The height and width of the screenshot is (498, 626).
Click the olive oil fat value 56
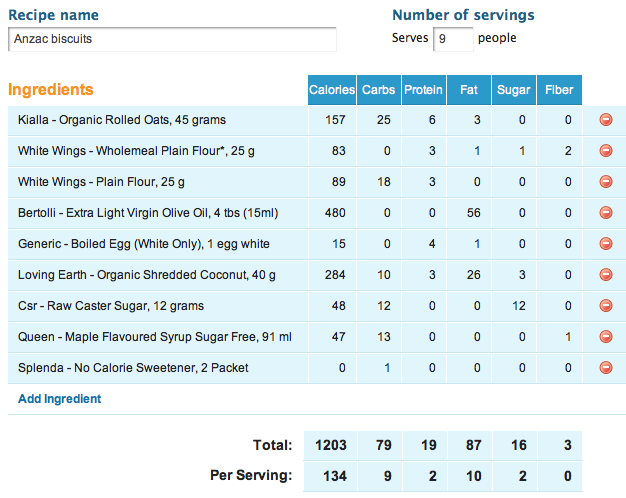point(473,213)
